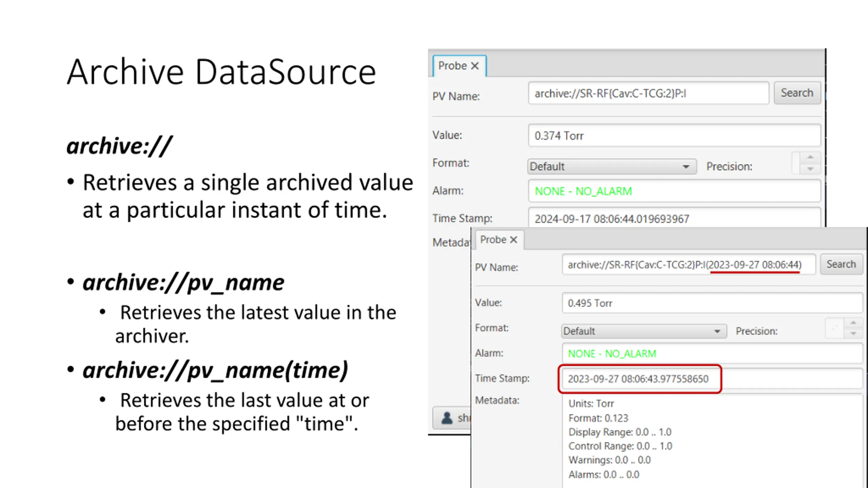
Task: Open the Format dropdown in back window
Action: [612, 166]
